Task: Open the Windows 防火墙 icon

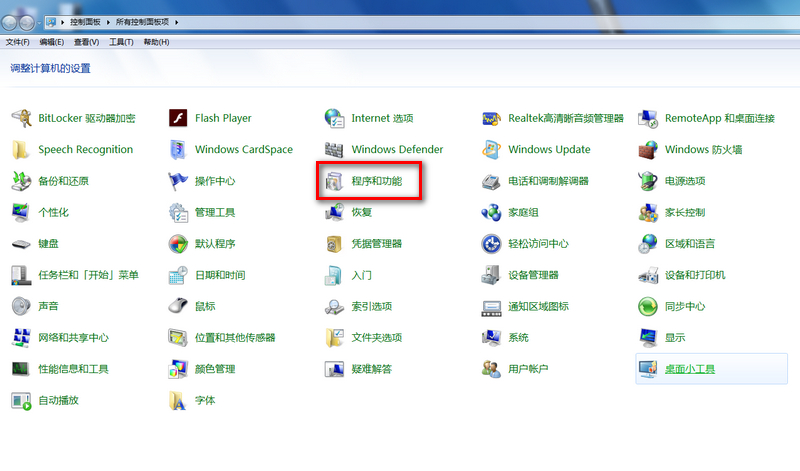Action: click(x=648, y=150)
